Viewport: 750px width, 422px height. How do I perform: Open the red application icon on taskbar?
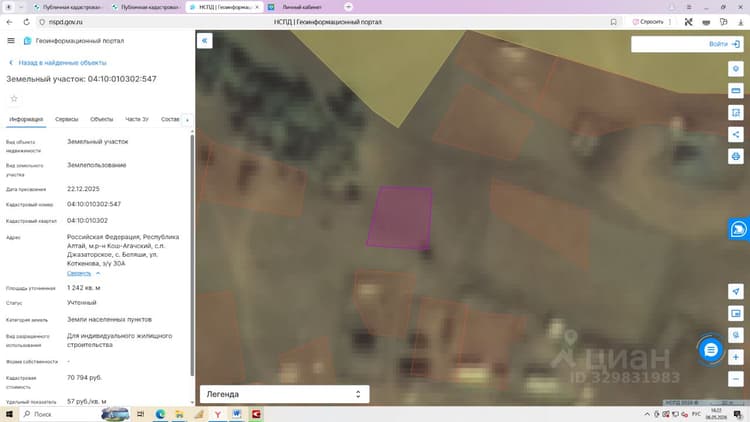click(x=256, y=414)
